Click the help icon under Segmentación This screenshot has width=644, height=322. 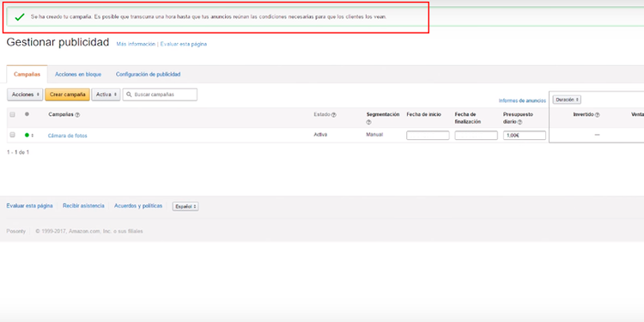368,123
